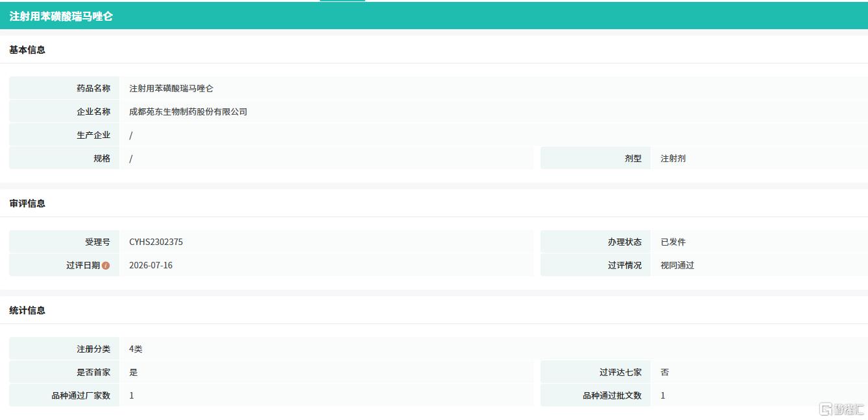Click the 格隆汇 watermark logo

pos(841,409)
